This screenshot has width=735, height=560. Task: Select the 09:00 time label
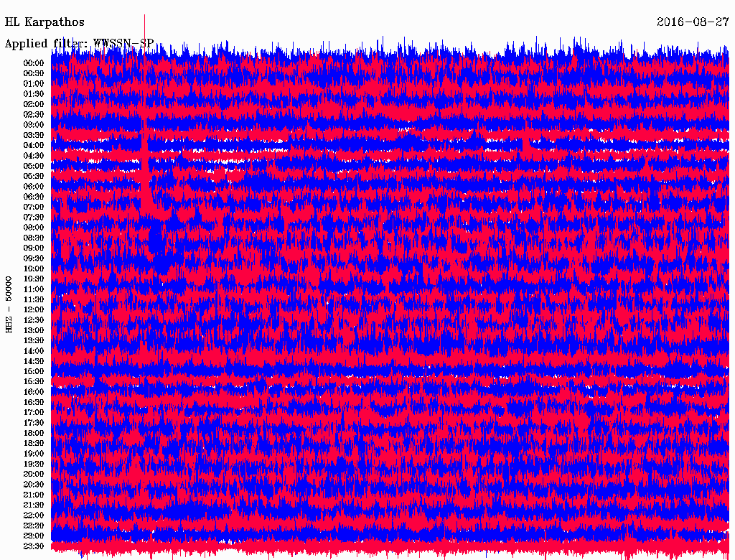point(34,248)
